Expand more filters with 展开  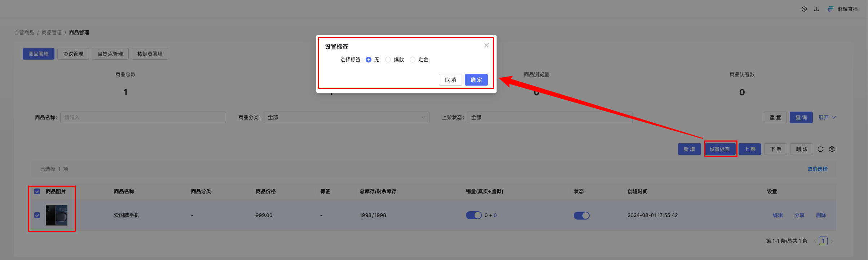pos(827,117)
